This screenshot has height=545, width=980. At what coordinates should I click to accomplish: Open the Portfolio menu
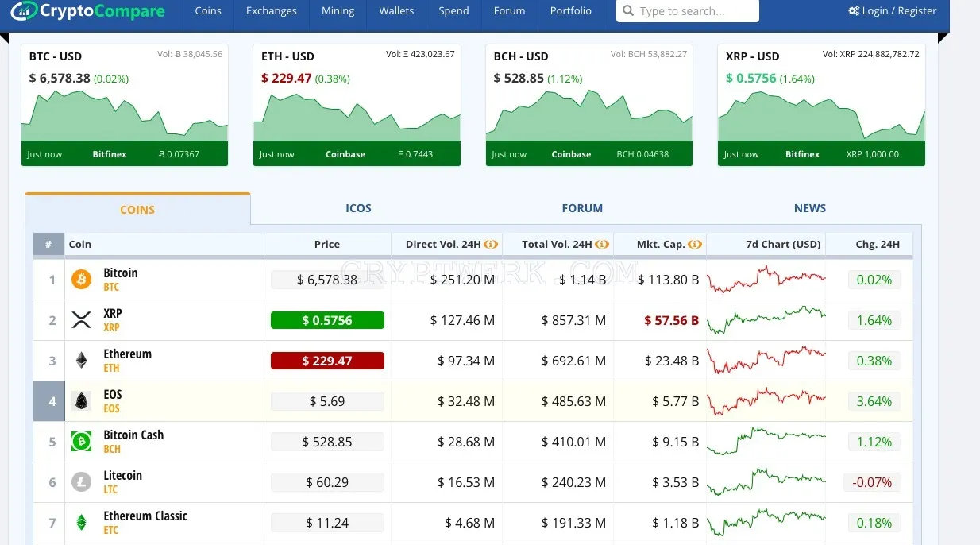point(571,11)
